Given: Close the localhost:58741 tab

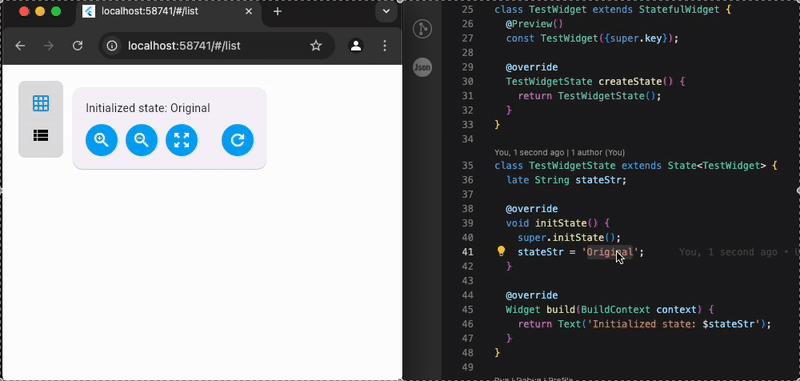Looking at the screenshot, I should click(x=249, y=12).
